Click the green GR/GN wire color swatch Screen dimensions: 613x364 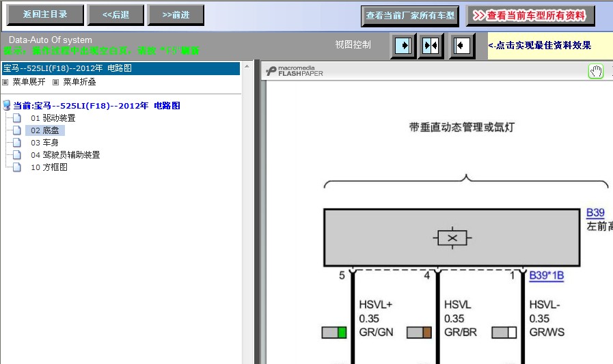pyautogui.click(x=334, y=333)
